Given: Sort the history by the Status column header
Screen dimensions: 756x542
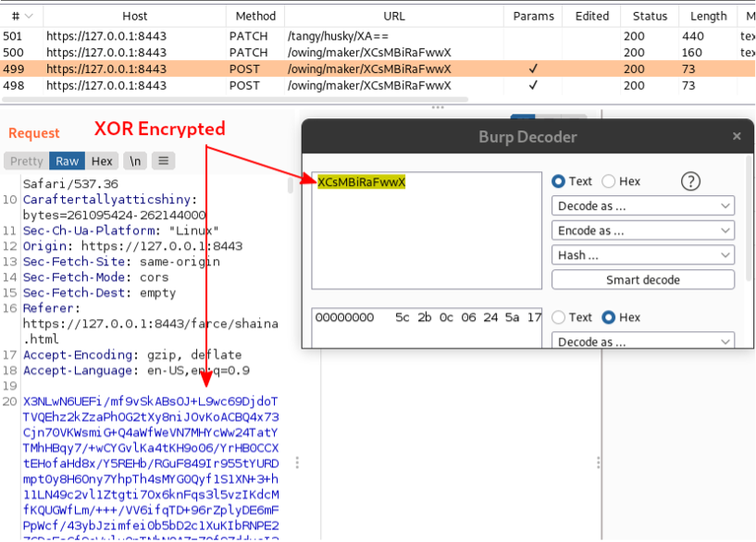Looking at the screenshot, I should click(650, 16).
